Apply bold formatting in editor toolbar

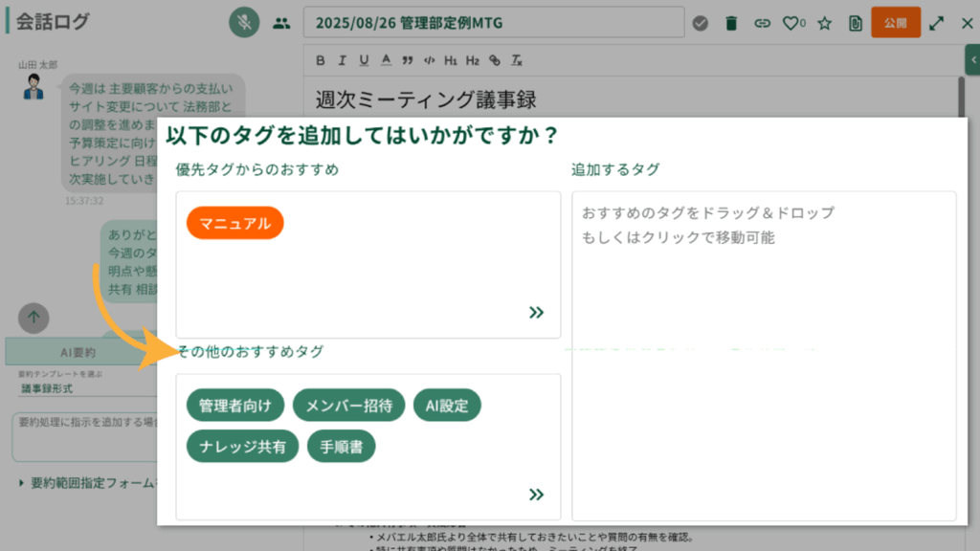321,60
